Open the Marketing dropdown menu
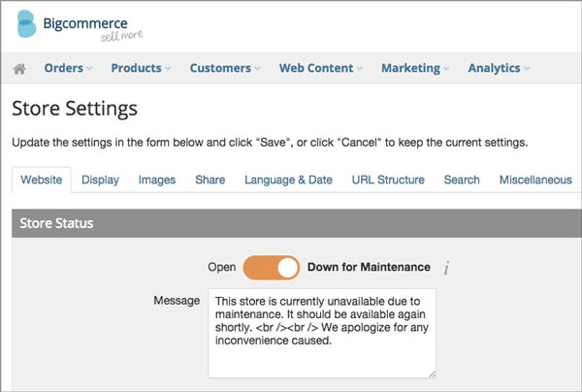The image size is (582, 392). [416, 69]
